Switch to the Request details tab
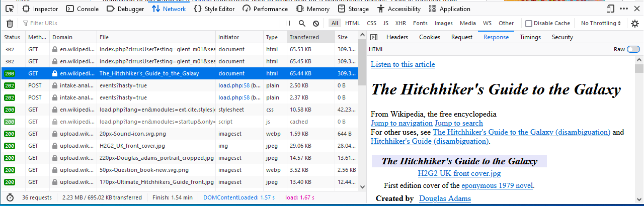The height and width of the screenshot is (206, 644). [462, 37]
